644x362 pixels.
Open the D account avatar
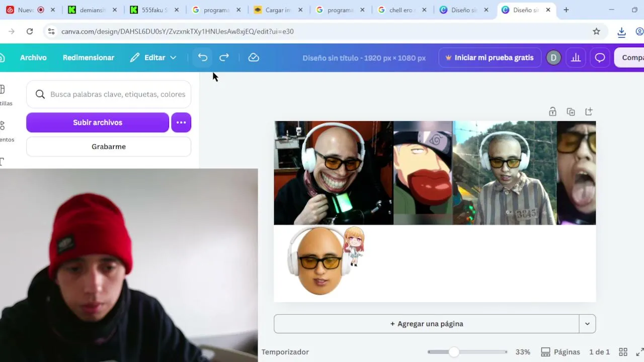[553, 58]
